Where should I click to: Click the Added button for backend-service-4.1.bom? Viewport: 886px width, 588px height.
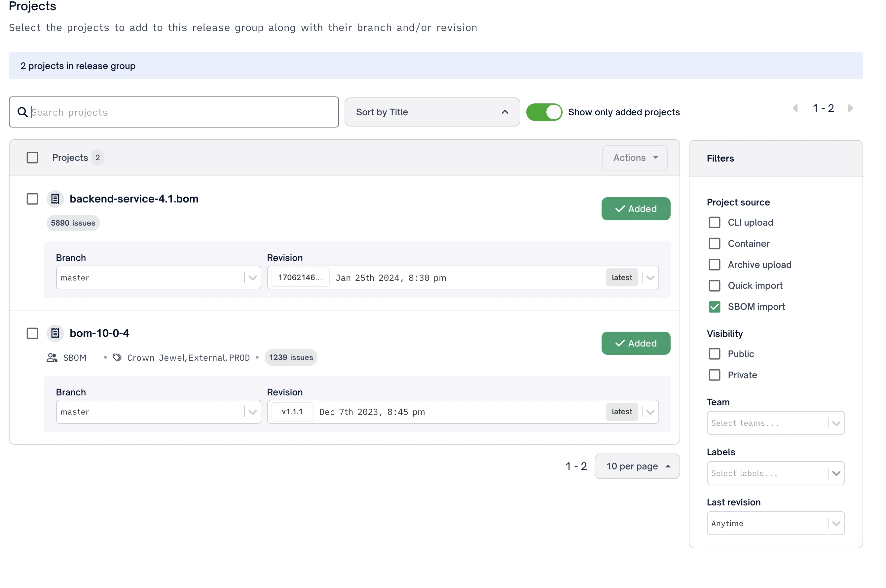pos(636,209)
